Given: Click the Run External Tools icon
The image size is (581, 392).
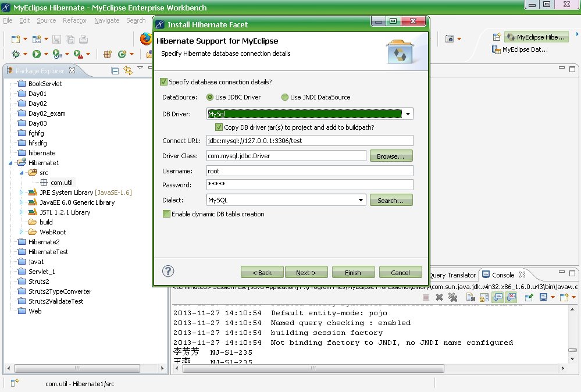Looking at the screenshot, I should [78, 54].
